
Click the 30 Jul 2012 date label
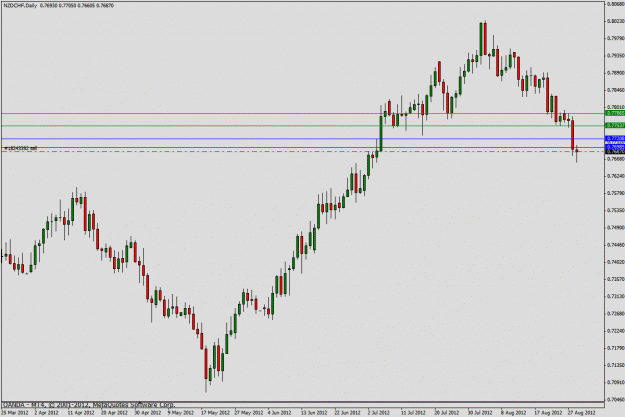(x=480, y=413)
